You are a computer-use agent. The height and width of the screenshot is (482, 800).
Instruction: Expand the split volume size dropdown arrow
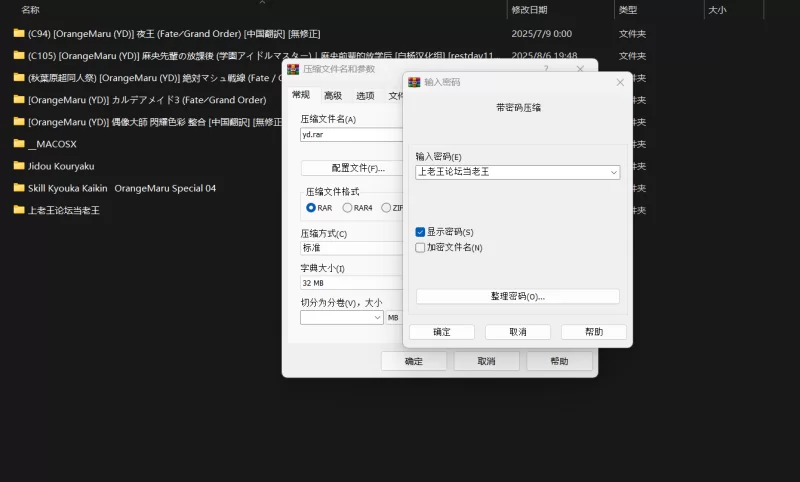378,317
